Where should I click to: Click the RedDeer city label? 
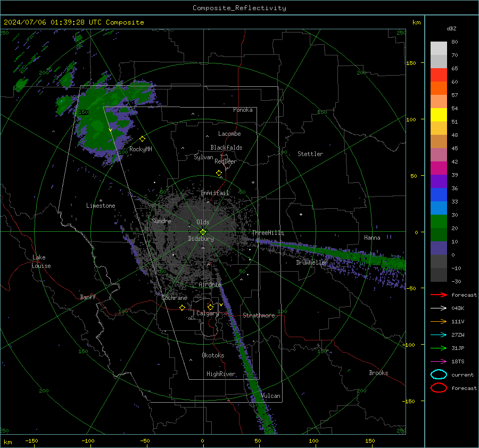pos(226,161)
